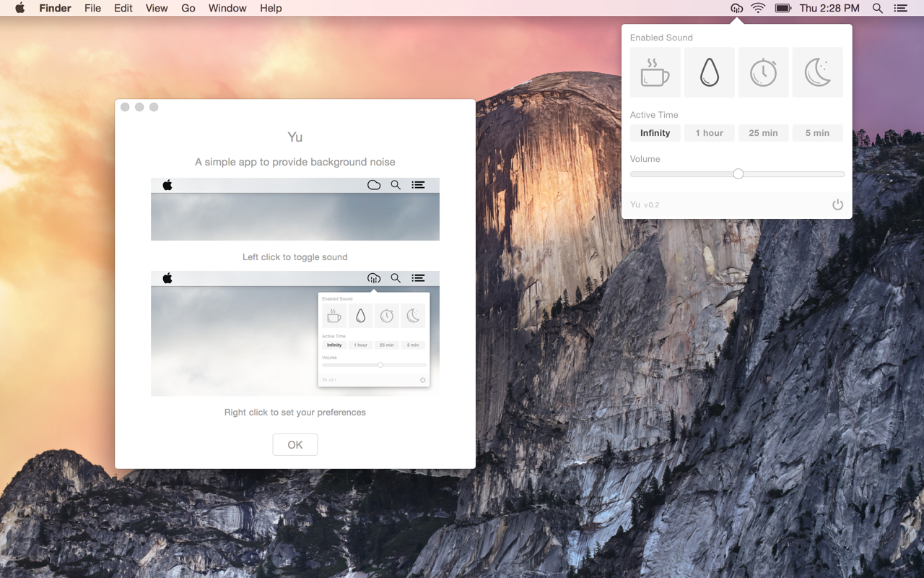The image size is (924, 578).
Task: Turn on the moon night sound
Action: click(817, 72)
